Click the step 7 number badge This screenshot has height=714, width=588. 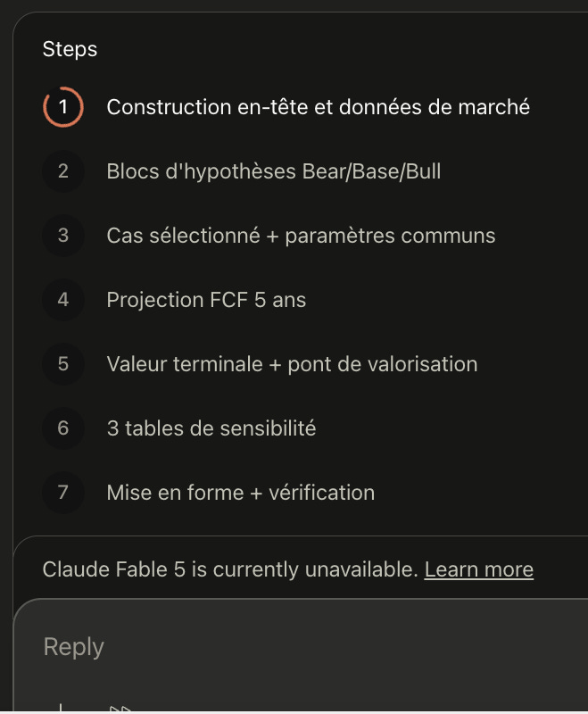(63, 493)
